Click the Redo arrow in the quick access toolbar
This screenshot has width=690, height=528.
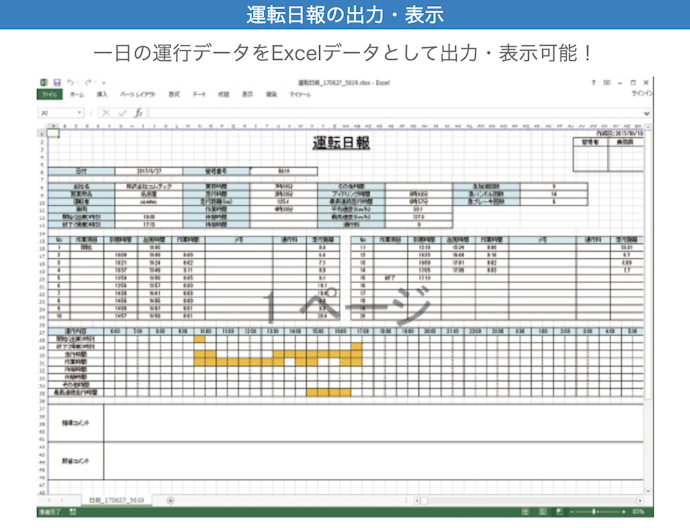pyautogui.click(x=88, y=82)
